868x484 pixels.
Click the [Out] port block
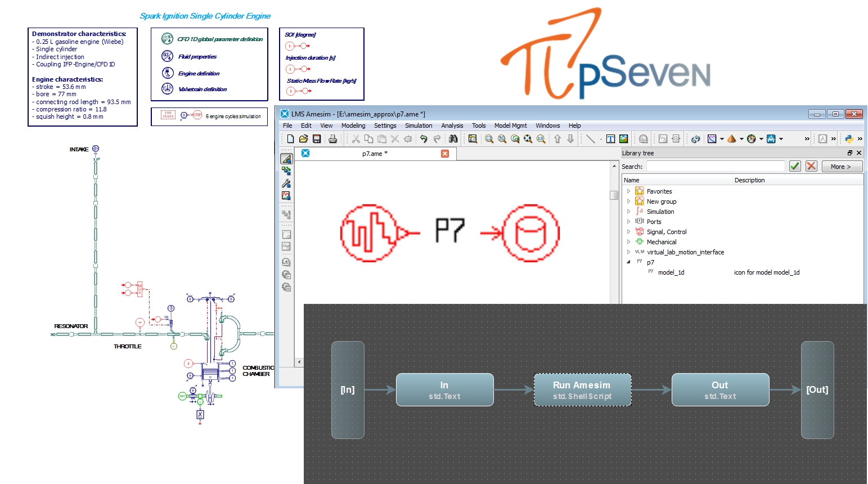click(x=817, y=389)
